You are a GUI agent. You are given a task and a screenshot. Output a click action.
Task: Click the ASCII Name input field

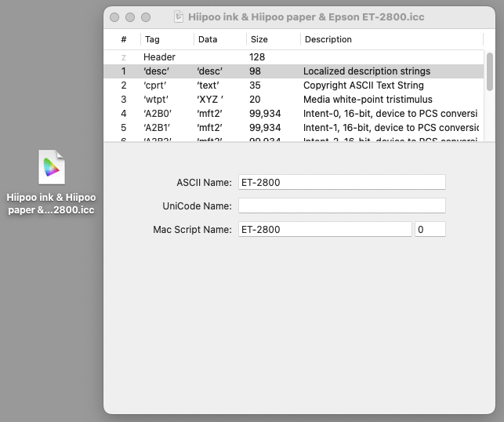point(342,183)
